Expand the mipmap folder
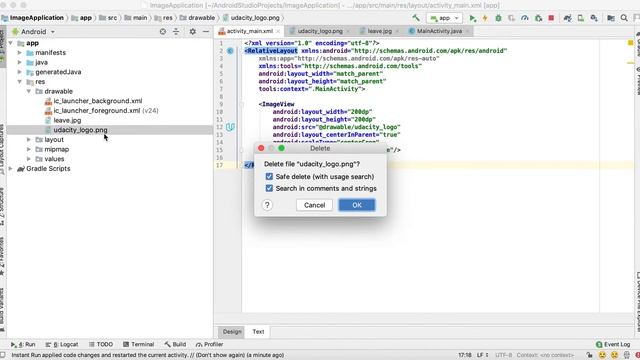 pos(29,149)
